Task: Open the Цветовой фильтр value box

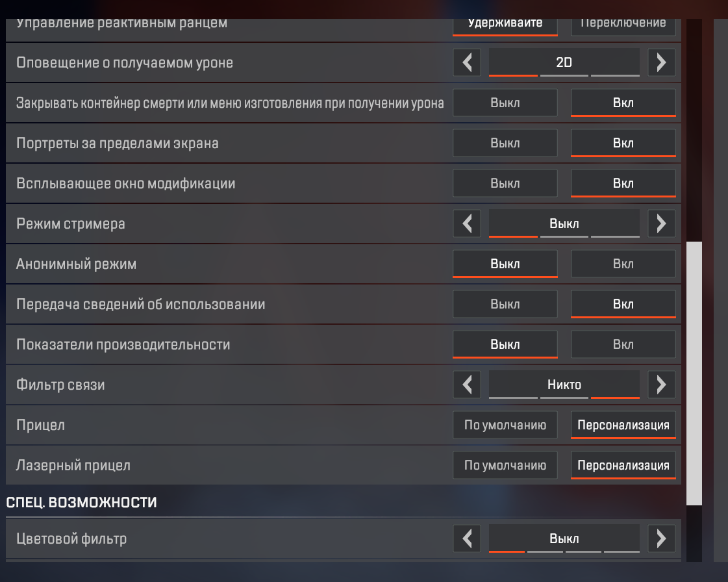Action: pos(564,538)
